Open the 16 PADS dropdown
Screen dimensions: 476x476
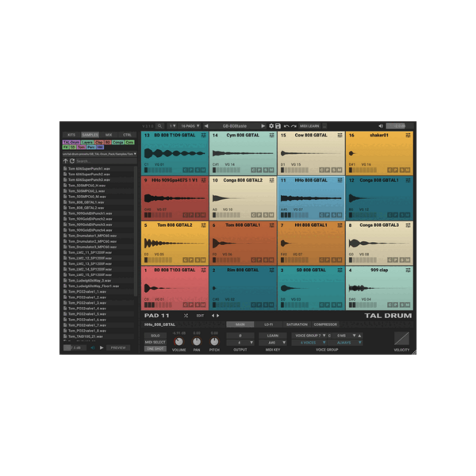tap(190, 126)
